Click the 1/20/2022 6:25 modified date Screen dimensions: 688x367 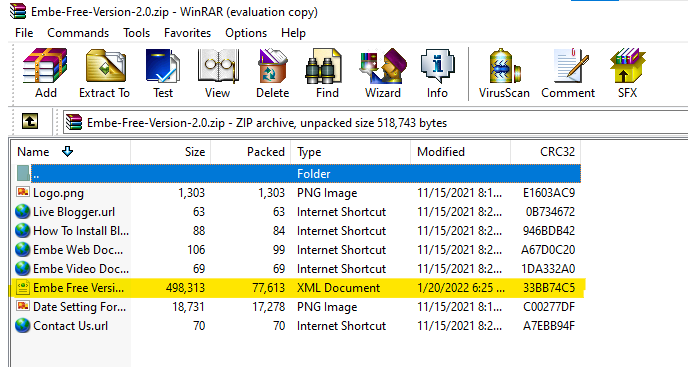461,288
